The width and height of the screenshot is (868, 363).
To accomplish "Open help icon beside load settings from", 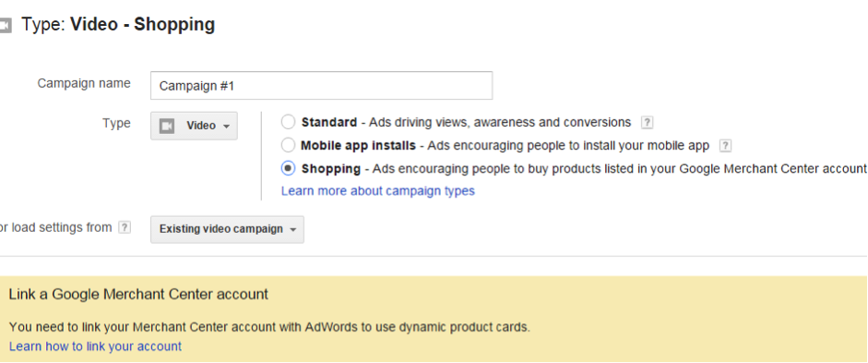I will (125, 227).
